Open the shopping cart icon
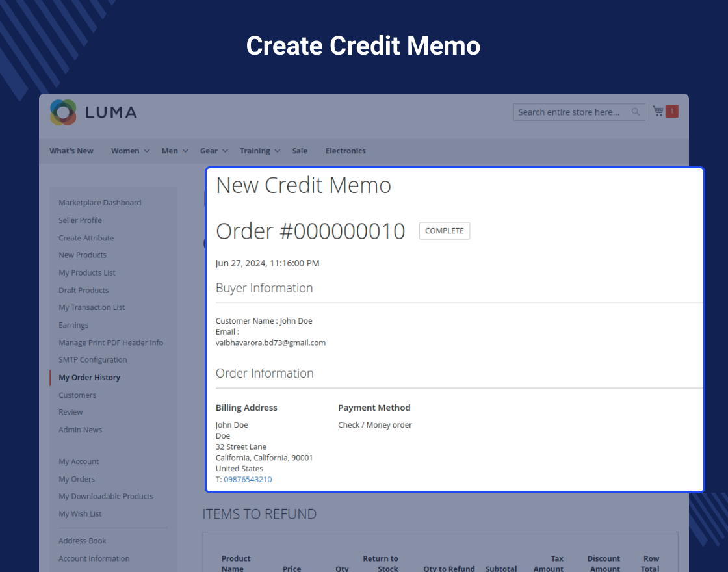This screenshot has height=572, width=728. point(658,111)
